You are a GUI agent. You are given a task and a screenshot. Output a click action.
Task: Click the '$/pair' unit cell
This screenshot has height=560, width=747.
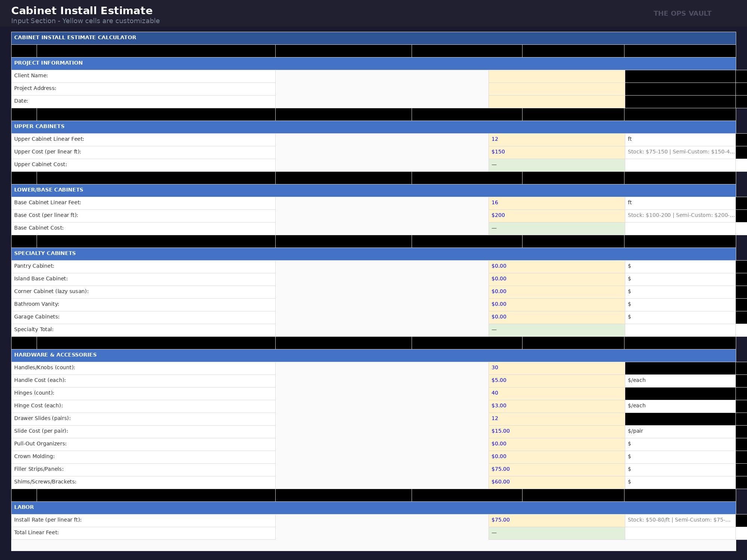tap(680, 432)
